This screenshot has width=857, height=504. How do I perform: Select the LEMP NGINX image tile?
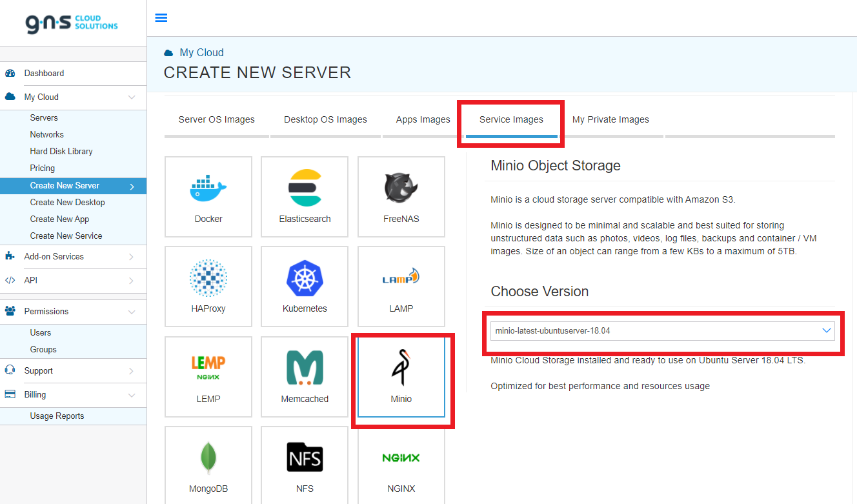pos(208,377)
